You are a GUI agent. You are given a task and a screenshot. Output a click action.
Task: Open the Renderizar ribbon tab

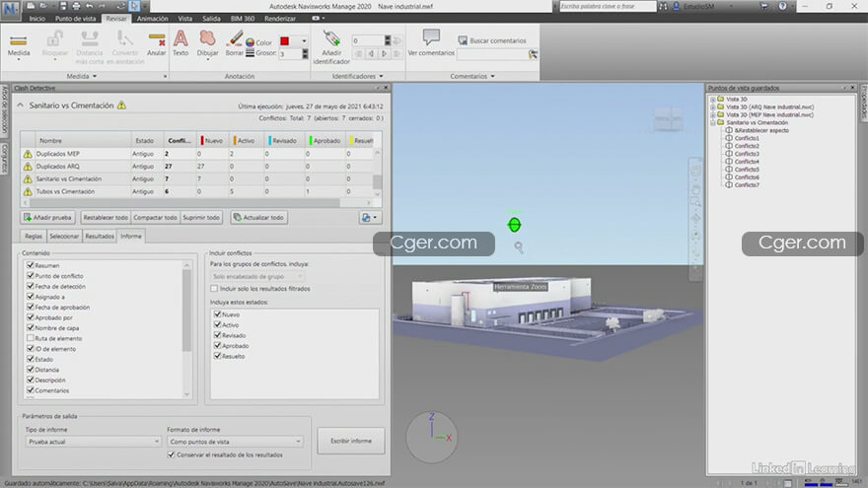click(x=279, y=19)
